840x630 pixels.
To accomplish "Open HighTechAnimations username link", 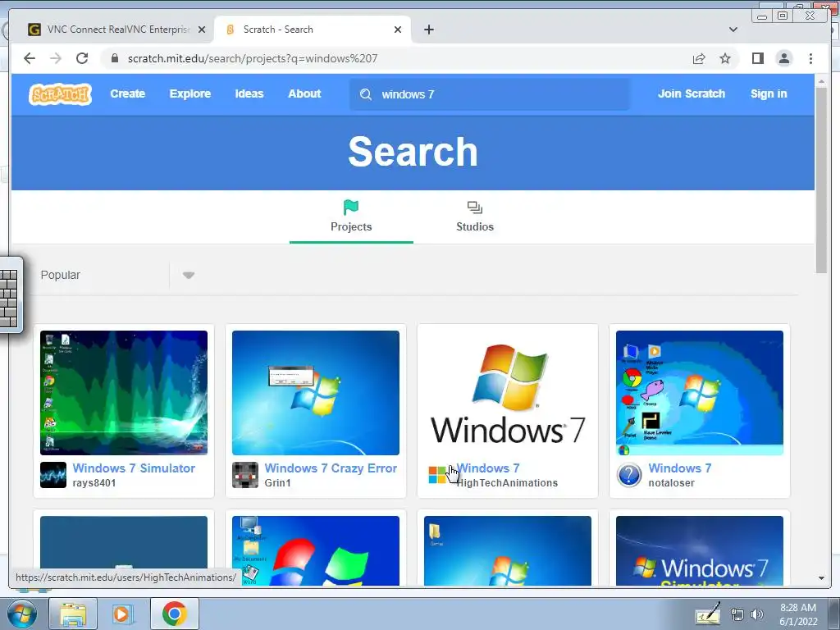I will (x=507, y=483).
